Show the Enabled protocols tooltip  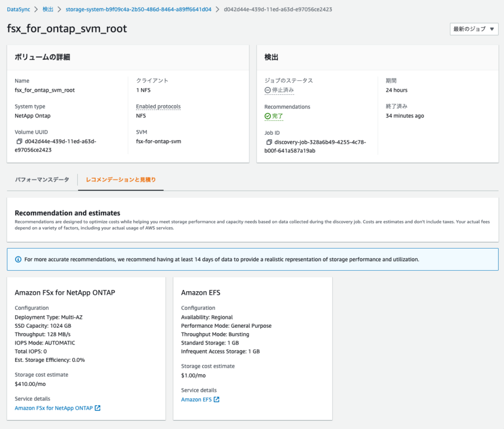(x=157, y=106)
